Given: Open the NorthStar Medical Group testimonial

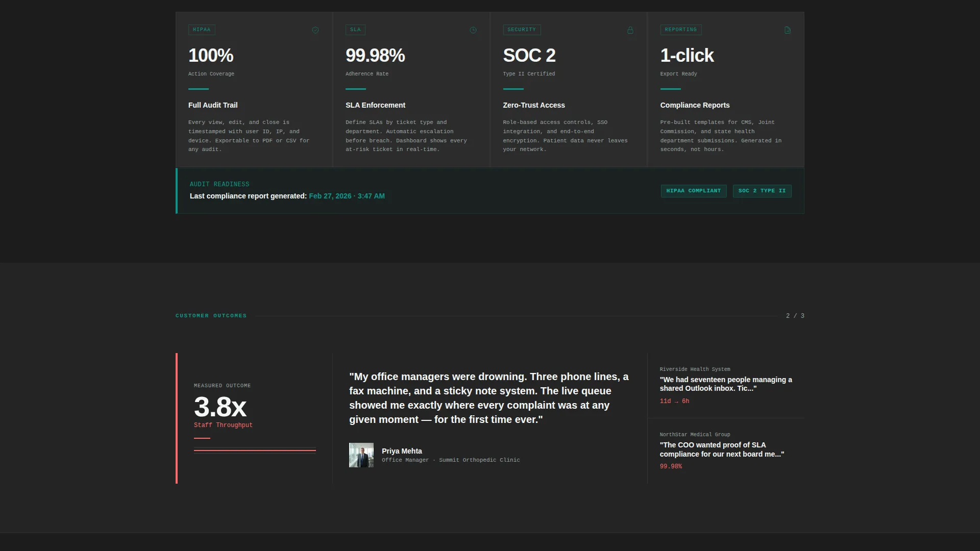Looking at the screenshot, I should click(726, 451).
